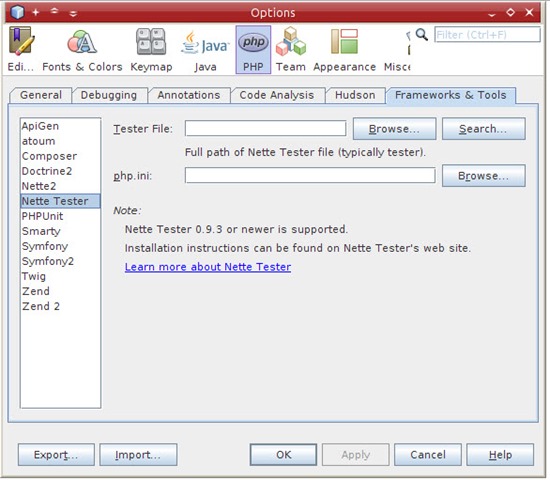Select the PHP options category
This screenshot has height=480, width=550.
[253, 49]
